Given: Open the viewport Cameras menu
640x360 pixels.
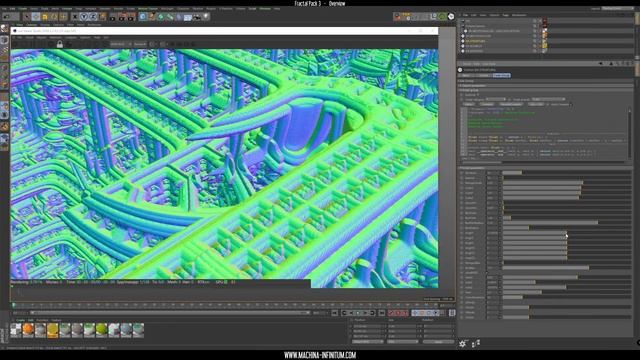Looking at the screenshot, I should pyautogui.click(x=31, y=25).
